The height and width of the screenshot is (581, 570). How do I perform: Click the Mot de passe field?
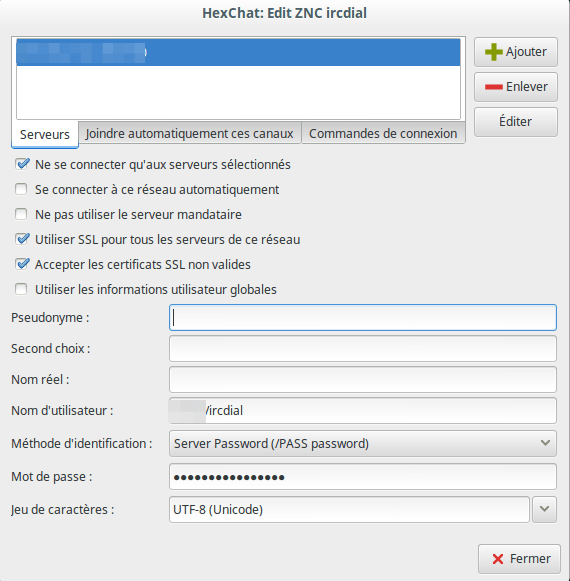[x=363, y=477]
